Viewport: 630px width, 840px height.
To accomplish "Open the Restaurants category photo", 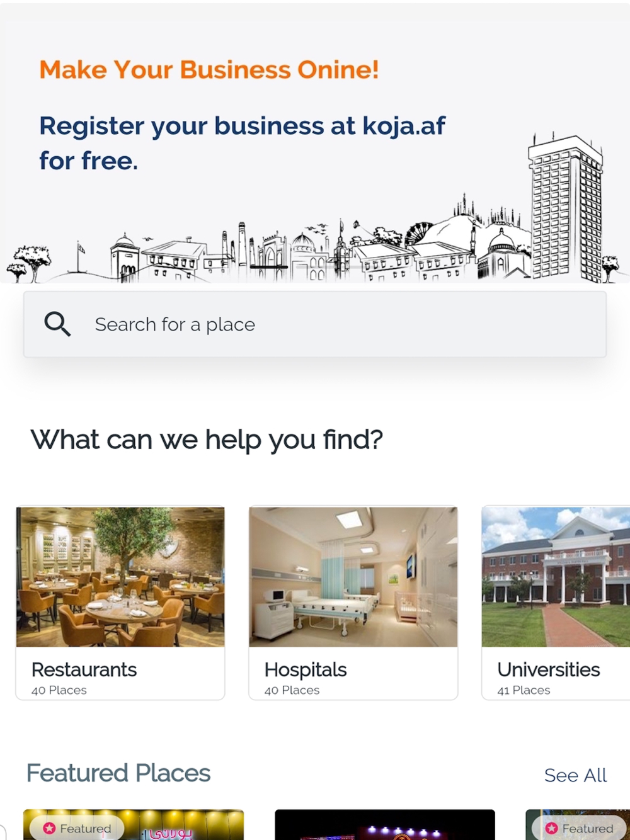I will pos(120,577).
